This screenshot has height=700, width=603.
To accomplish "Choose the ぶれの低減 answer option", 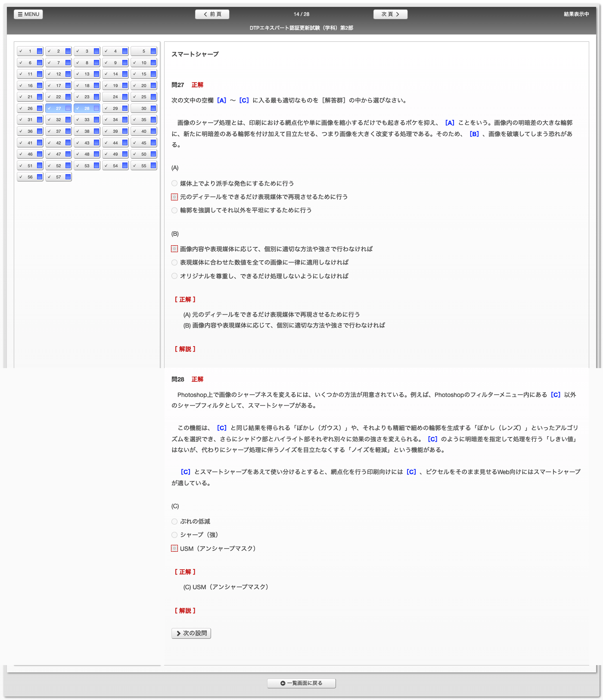I will pos(174,522).
